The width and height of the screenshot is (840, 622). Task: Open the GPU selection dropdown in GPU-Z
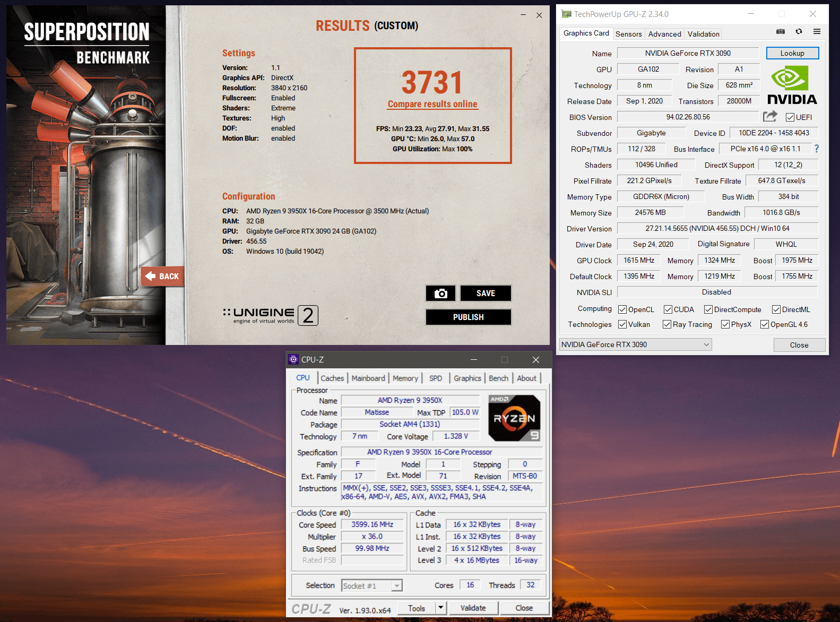(x=636, y=344)
